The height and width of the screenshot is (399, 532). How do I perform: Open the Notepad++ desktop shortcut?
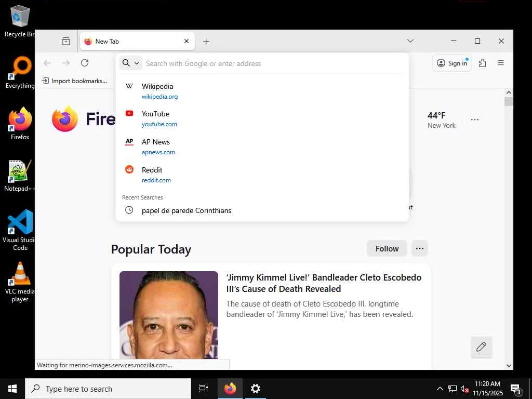click(x=20, y=176)
